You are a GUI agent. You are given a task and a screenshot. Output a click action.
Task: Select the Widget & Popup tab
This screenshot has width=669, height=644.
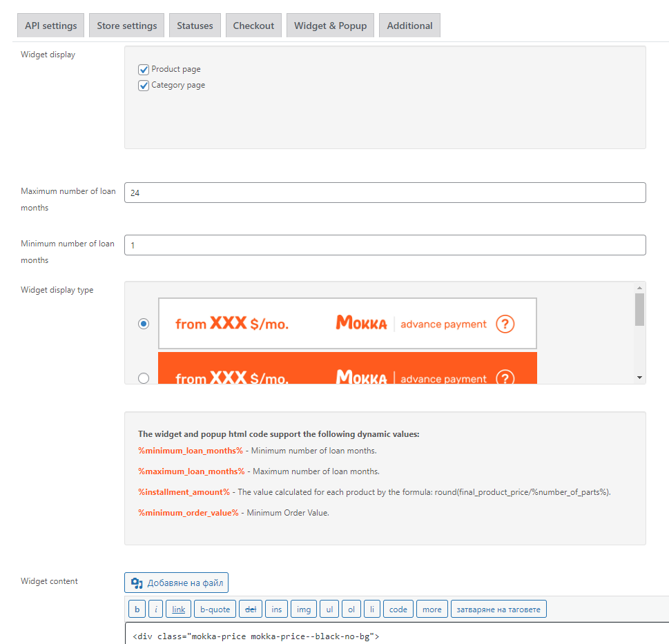click(330, 26)
